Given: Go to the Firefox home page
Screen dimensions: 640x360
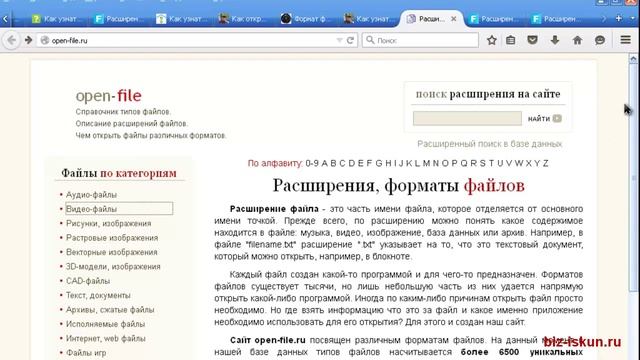Looking at the screenshot, I should click(x=577, y=40).
